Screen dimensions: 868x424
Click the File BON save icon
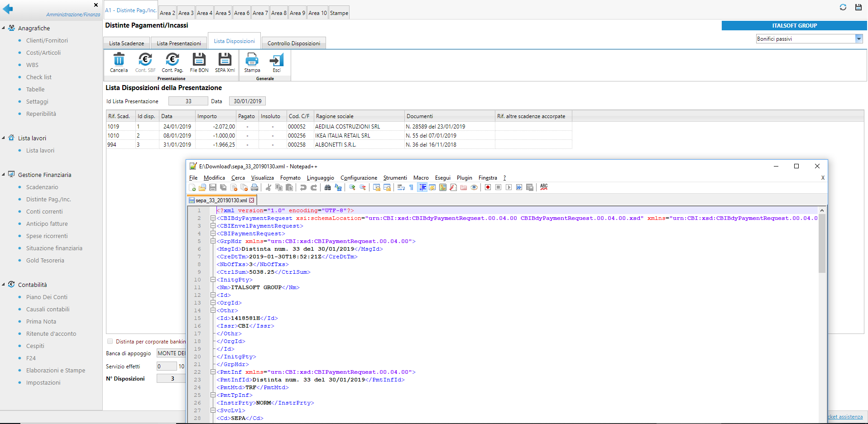coord(199,60)
